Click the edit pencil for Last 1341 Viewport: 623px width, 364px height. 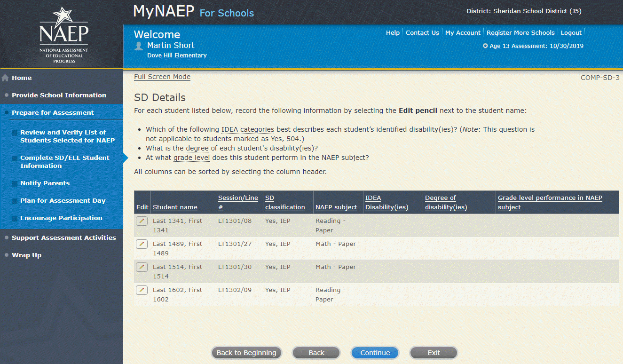pyautogui.click(x=142, y=221)
